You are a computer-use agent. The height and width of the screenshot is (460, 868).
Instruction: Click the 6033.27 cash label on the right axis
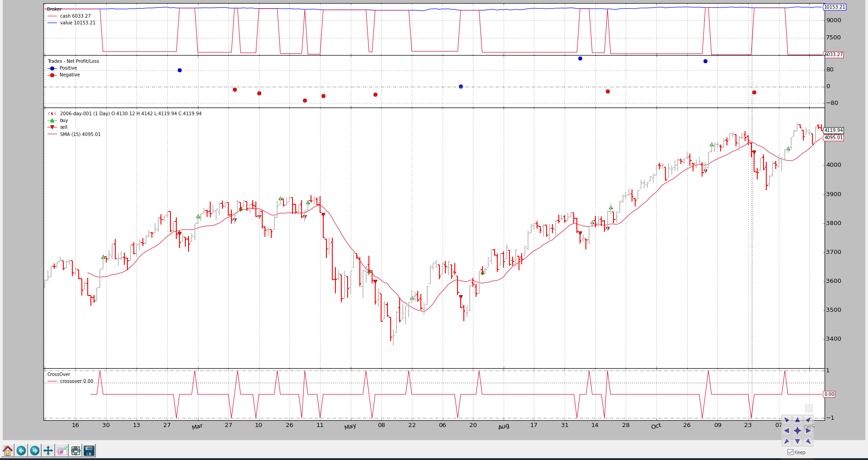[834, 55]
